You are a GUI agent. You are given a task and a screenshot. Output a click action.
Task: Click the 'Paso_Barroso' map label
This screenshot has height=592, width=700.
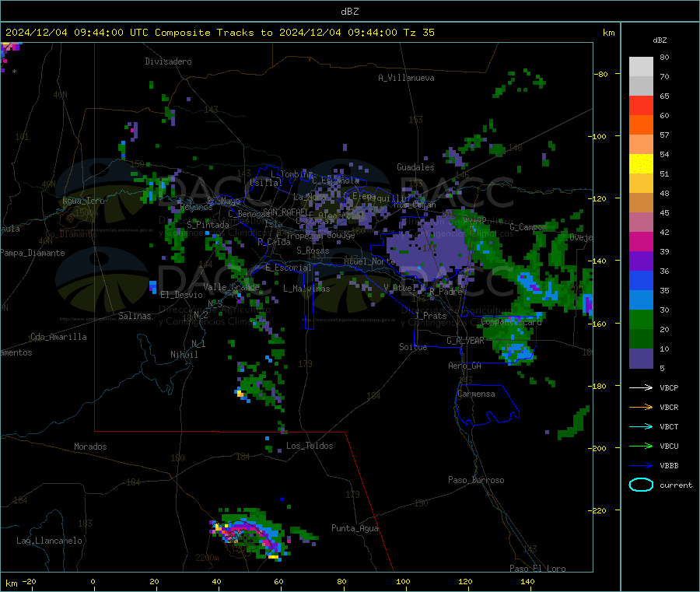(476, 480)
